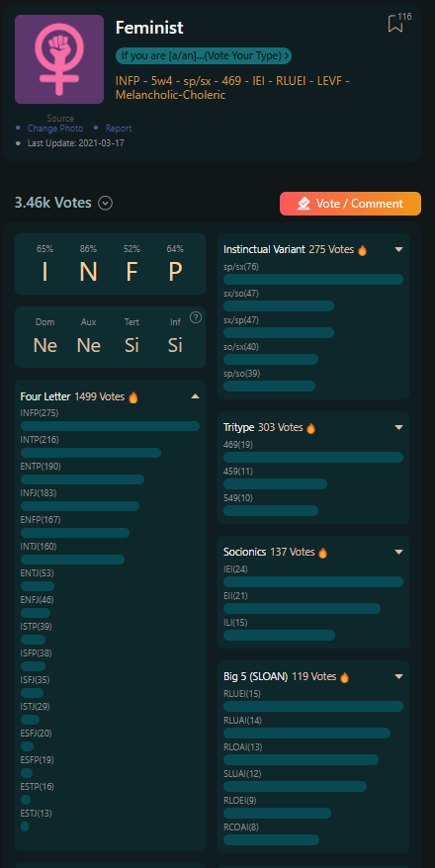Expand the Instinctual Variant section arrow

(x=398, y=250)
